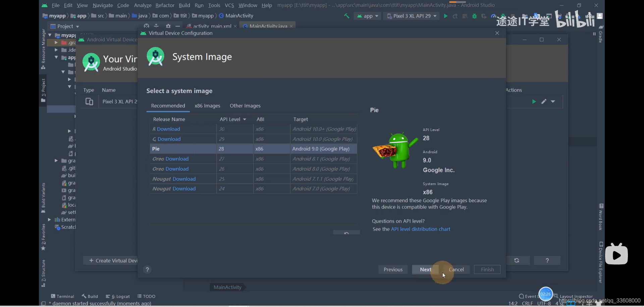Click Download link for R image
Viewport: 644px width, 307px height.
[168, 129]
